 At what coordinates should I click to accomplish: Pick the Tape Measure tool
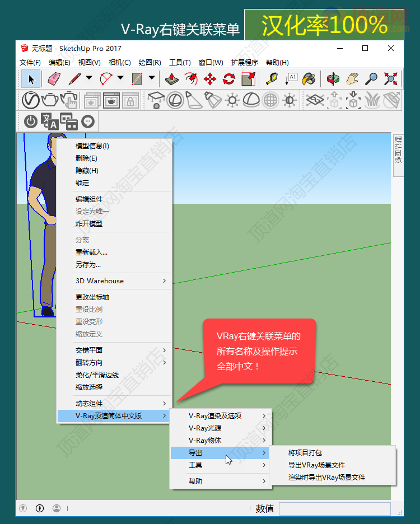(x=272, y=79)
